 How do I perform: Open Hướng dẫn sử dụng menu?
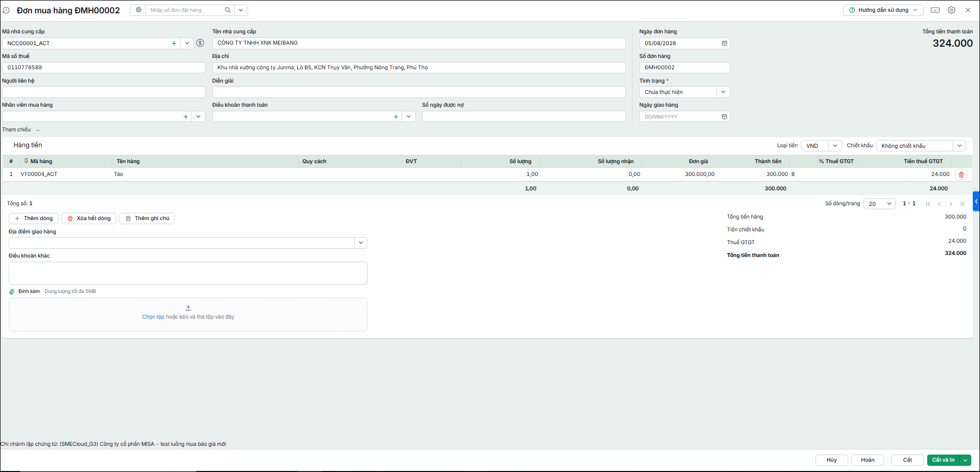pos(883,10)
